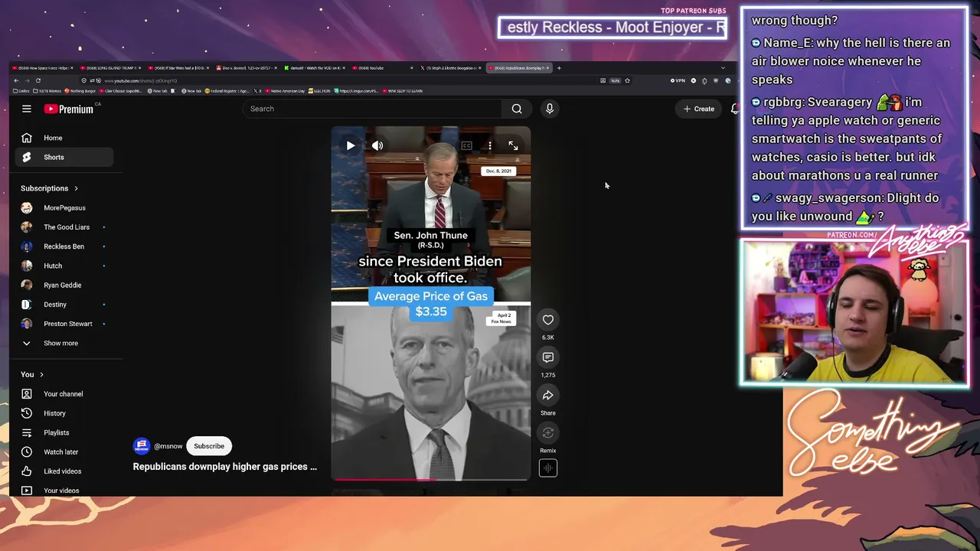Open Shorts in the sidebar
980x551 pixels.
coord(64,157)
